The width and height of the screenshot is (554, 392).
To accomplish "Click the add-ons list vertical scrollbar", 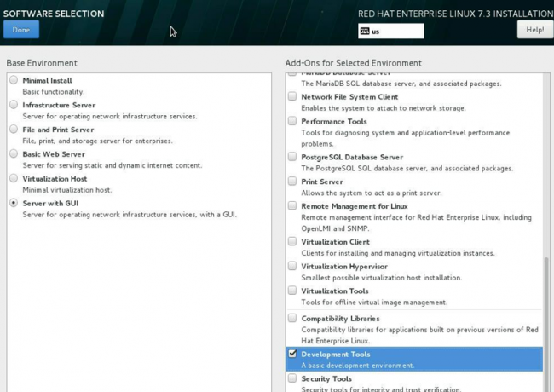I will tap(546, 325).
